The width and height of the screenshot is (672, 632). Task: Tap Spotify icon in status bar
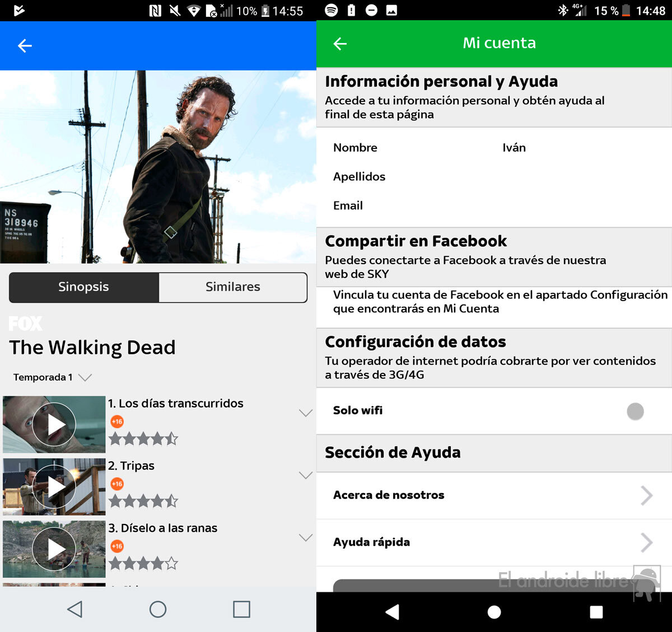332,10
